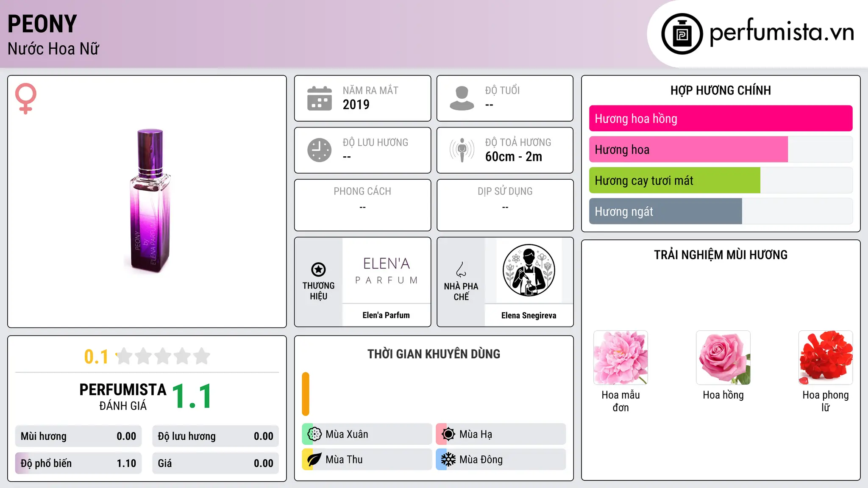Click the 2019 release year value
868x488 pixels.
356,105
